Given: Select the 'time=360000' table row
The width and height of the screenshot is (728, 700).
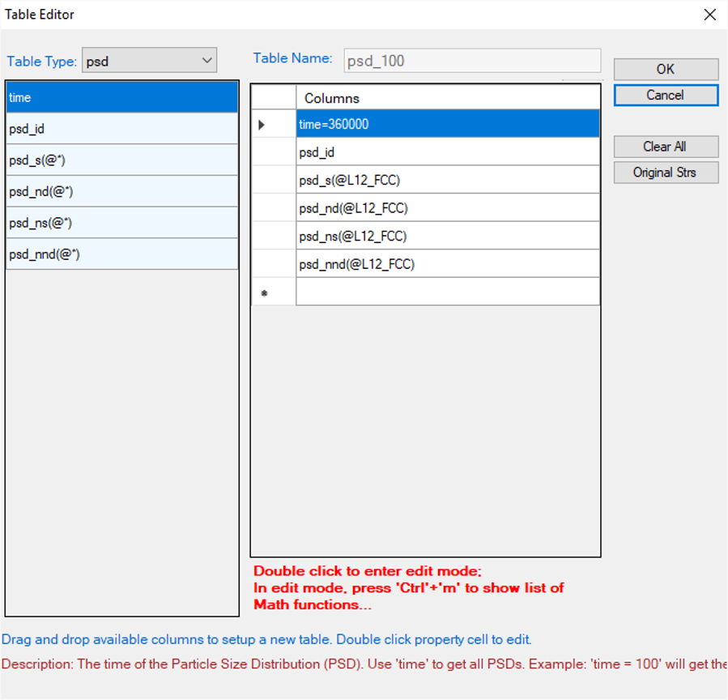Looking at the screenshot, I should (x=447, y=124).
